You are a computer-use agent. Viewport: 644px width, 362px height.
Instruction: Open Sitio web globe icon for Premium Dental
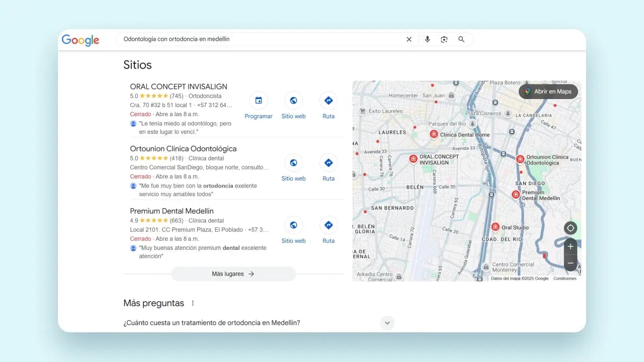click(x=293, y=225)
